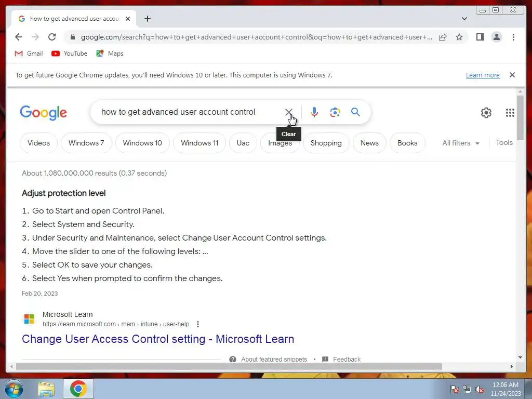Click the vertical scrollbar thumb
Viewport: 532px width, 399px height.
tap(520, 117)
